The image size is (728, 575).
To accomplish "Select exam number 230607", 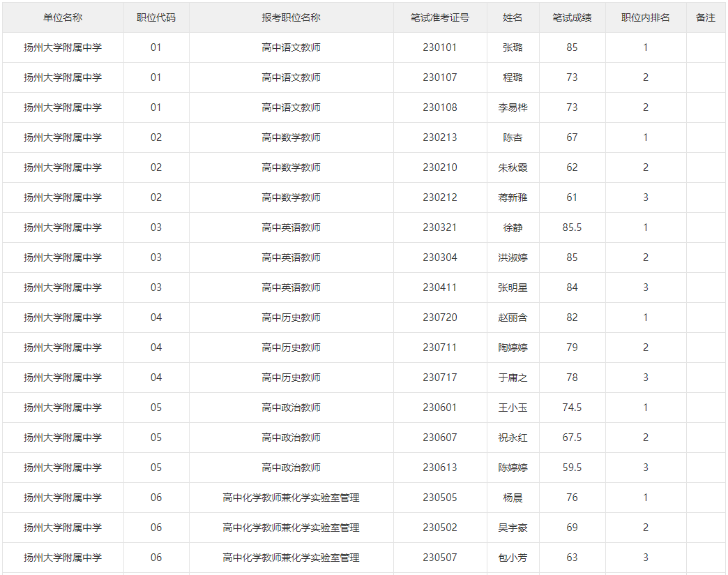I will 440,438.
